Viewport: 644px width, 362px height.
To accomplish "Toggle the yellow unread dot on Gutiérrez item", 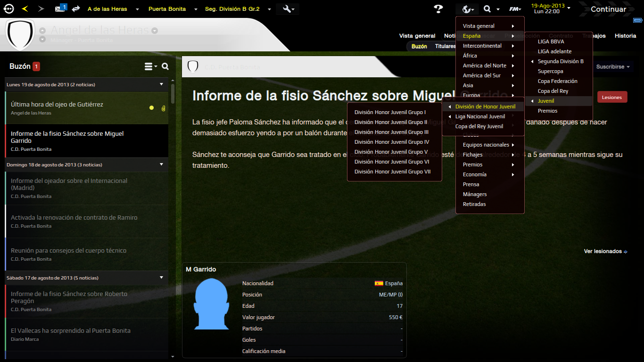I will click(151, 108).
